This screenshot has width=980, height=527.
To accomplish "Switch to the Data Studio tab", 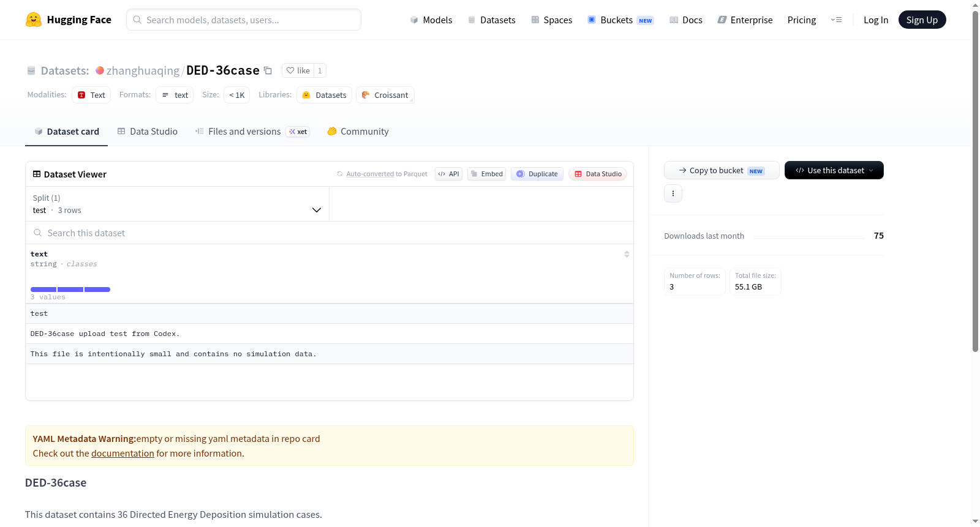I will (148, 132).
